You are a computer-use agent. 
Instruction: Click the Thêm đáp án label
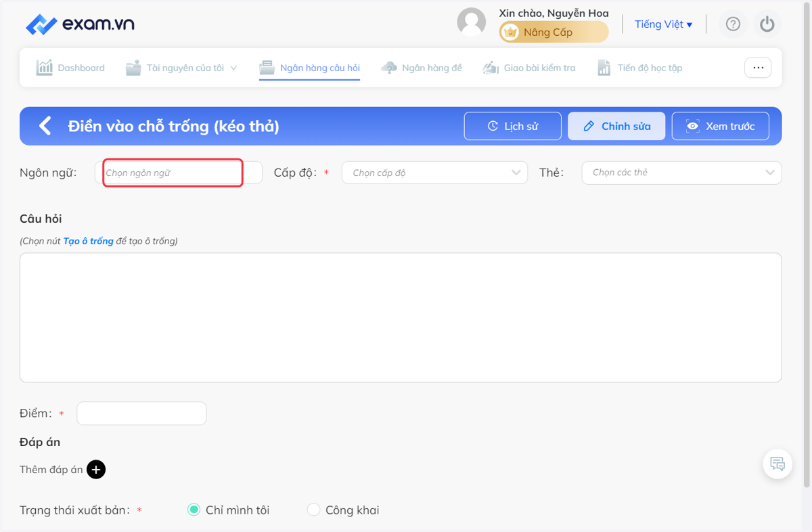51,469
